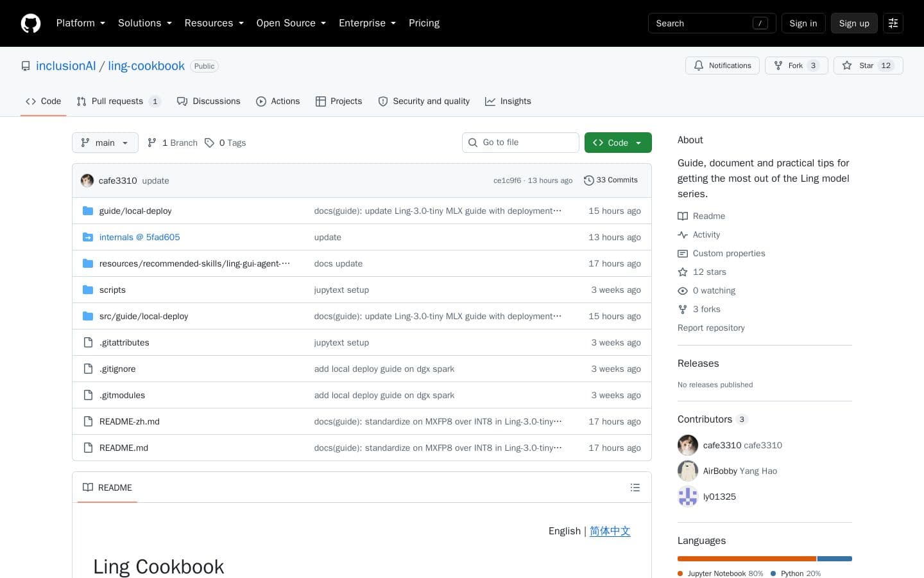
Task: Click the history clock icon for 33 Commits
Action: (588, 180)
